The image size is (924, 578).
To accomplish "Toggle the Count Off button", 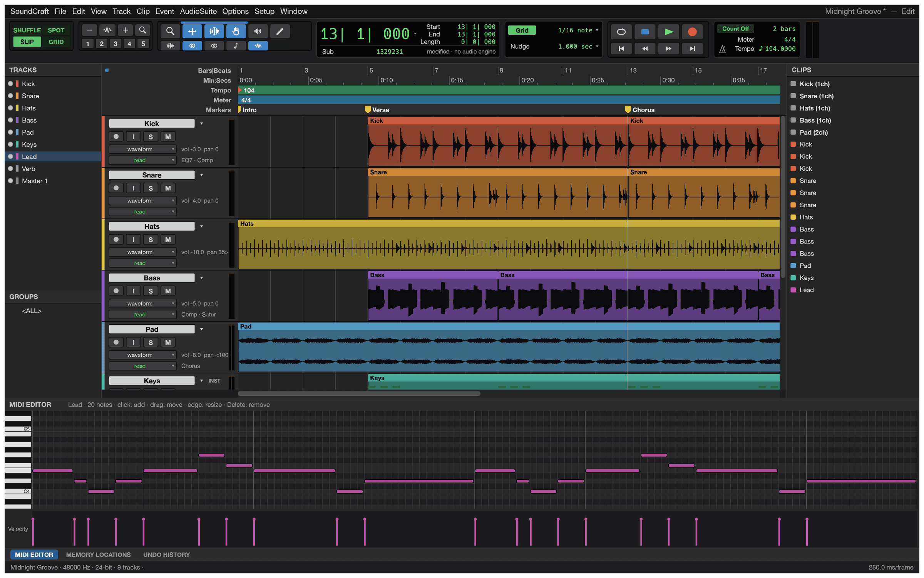I will click(735, 29).
